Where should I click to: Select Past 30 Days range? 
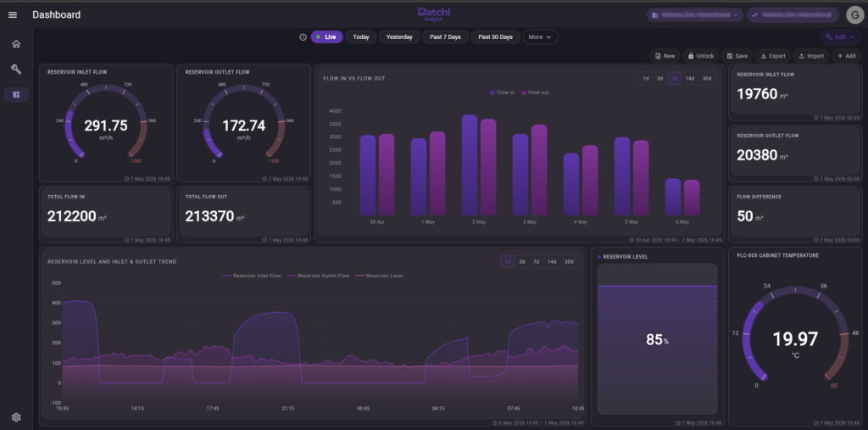495,37
